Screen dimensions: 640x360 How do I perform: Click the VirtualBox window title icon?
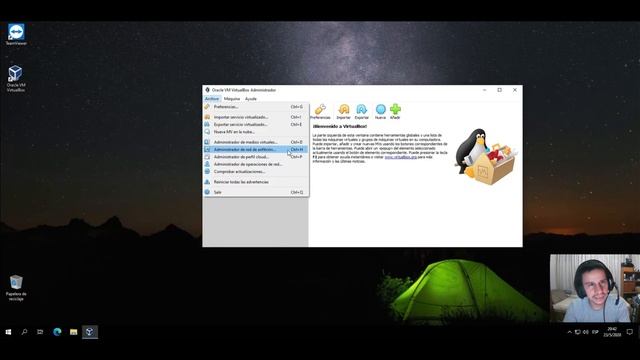(x=207, y=90)
